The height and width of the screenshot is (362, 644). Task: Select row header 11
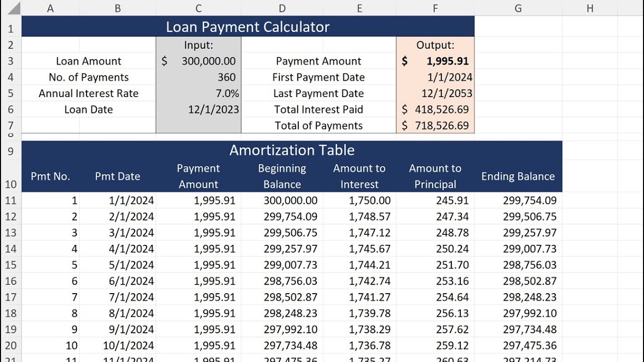pos(11,201)
